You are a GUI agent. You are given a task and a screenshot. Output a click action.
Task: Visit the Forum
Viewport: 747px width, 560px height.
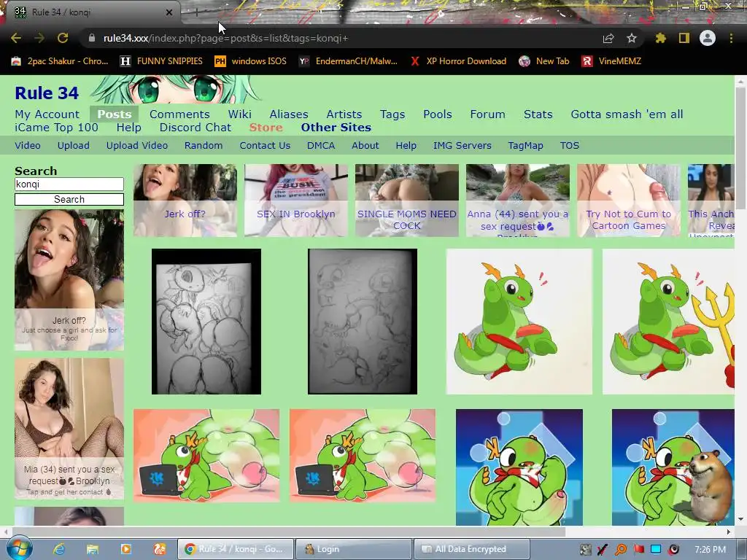(487, 114)
